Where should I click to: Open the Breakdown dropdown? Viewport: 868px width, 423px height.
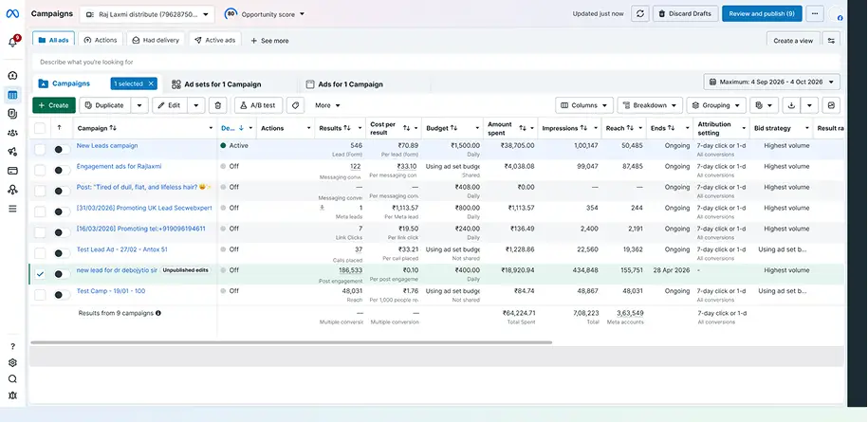click(x=650, y=105)
